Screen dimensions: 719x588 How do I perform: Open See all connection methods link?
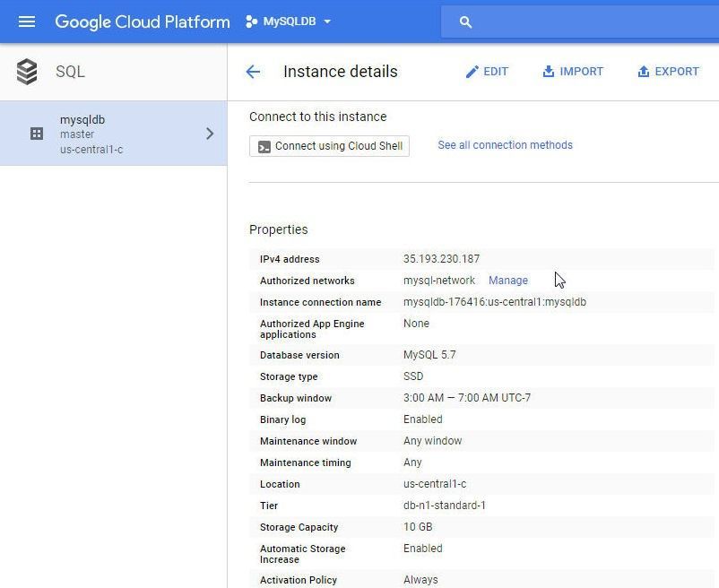pos(505,145)
